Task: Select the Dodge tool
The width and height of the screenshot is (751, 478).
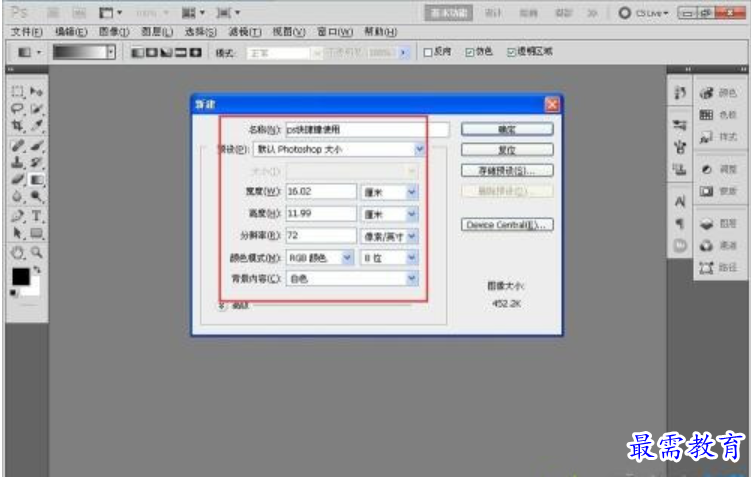Action: pyautogui.click(x=36, y=197)
